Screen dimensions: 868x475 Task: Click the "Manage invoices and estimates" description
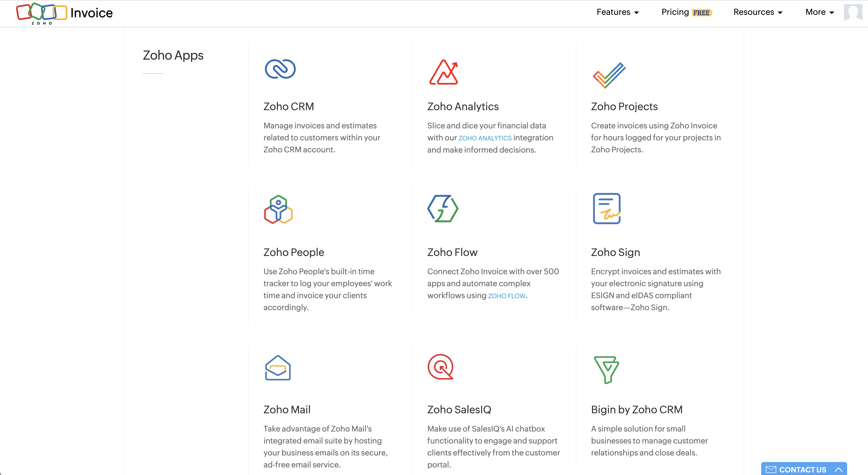322,138
